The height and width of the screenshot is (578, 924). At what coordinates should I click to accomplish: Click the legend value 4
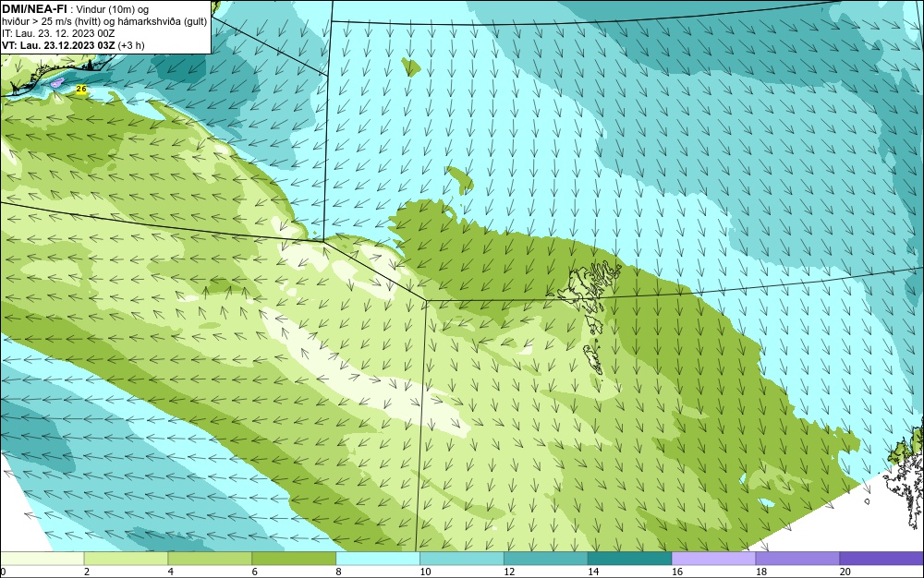[170, 572]
